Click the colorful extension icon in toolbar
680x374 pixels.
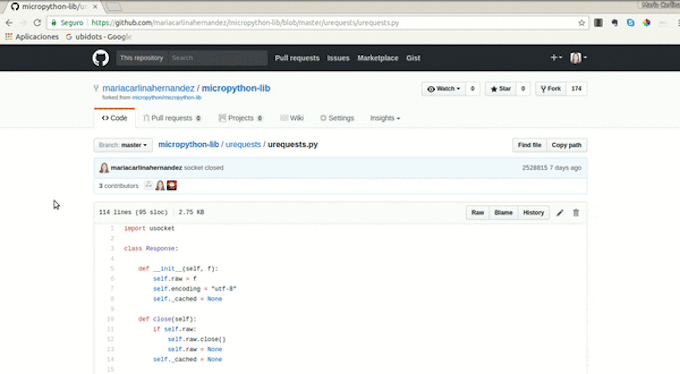(647, 23)
